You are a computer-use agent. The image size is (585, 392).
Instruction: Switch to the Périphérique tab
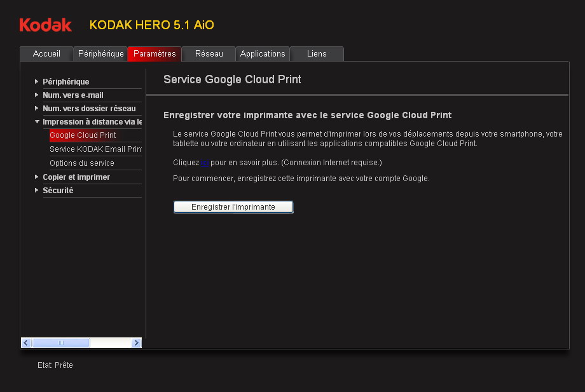point(100,54)
